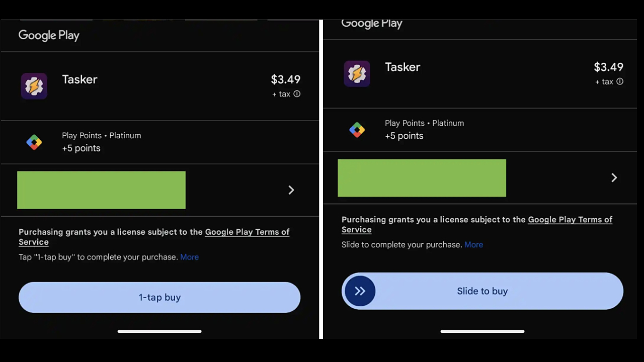Tap the 1-tap buy button
Screen dimensions: 644x362
tap(159, 297)
